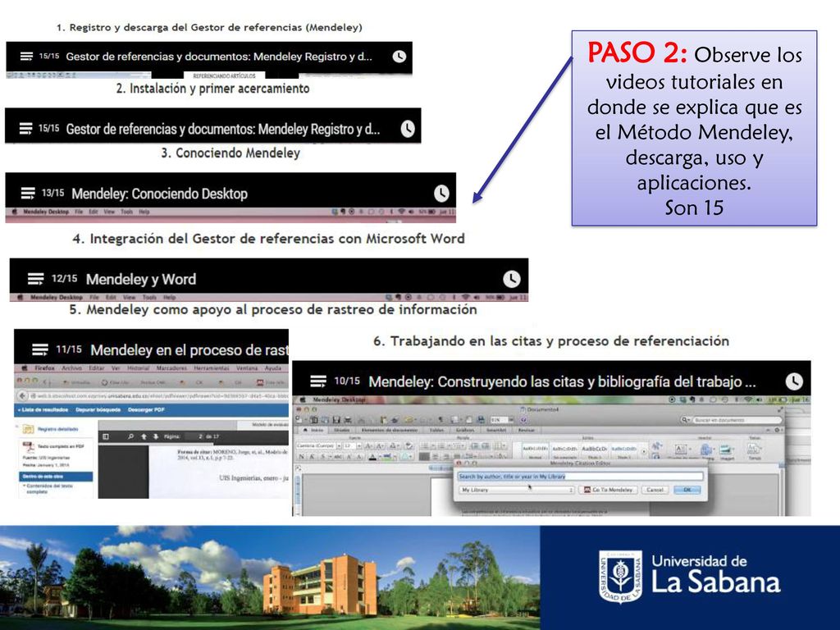The width and height of the screenshot is (840, 630).
Task: Open Firefox 'Historial' menu
Action: 138,368
